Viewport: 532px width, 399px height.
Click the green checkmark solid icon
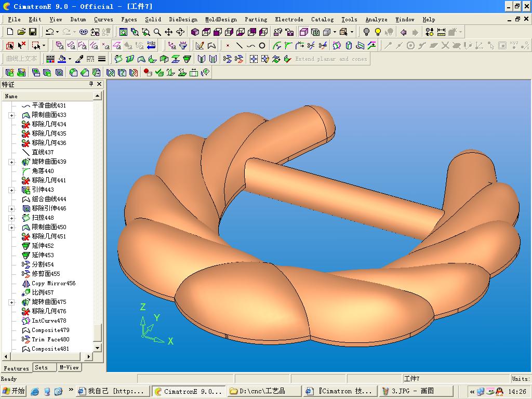pos(159,72)
